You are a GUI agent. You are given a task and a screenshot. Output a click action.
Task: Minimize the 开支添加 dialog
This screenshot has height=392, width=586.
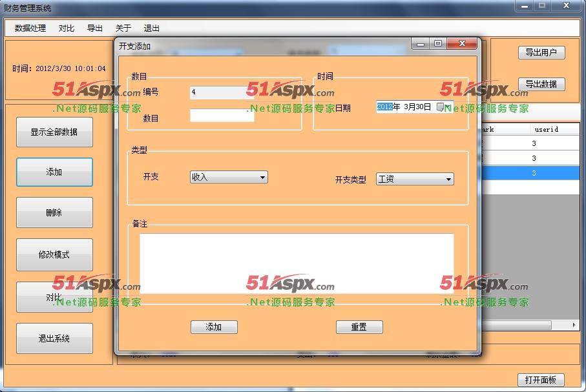tap(421, 44)
